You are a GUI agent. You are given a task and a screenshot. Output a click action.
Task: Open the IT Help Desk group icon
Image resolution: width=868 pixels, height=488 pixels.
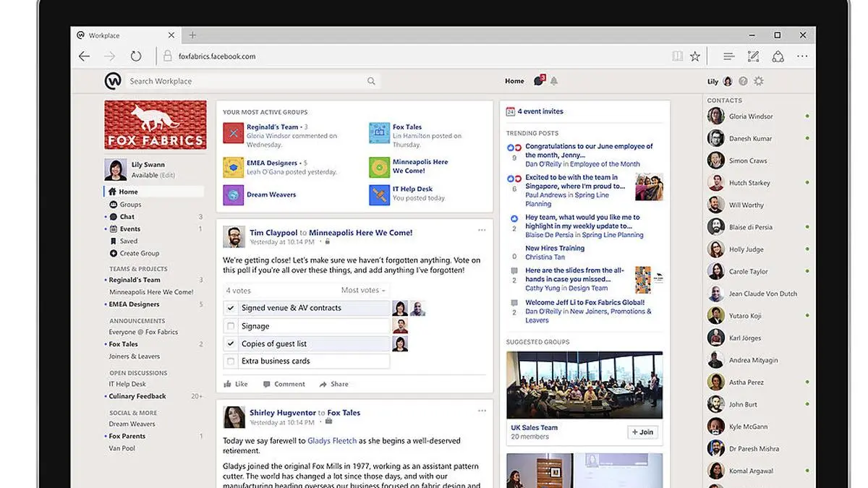pos(379,194)
